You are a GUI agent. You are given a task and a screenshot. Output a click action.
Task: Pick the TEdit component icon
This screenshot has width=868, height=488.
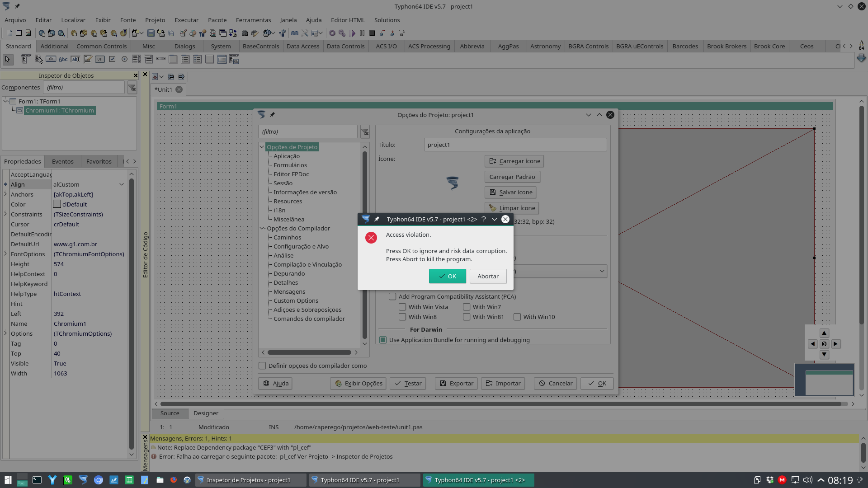pos(75,59)
